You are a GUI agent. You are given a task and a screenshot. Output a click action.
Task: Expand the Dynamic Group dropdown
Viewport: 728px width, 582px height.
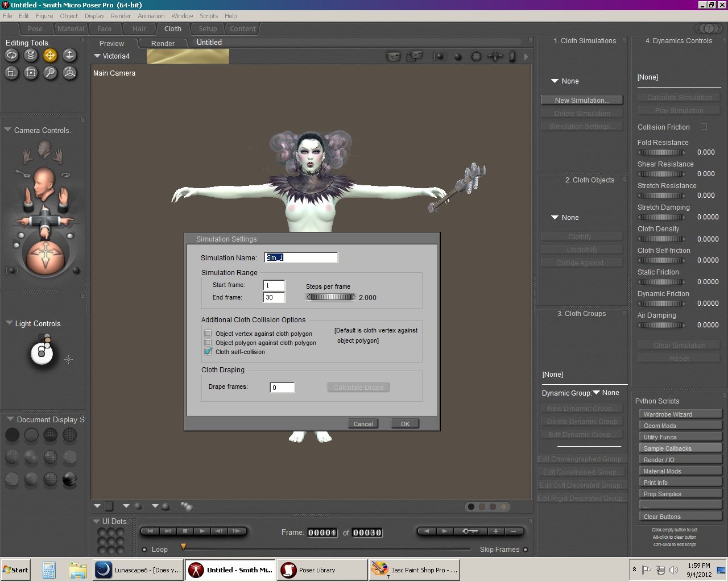[x=597, y=393]
